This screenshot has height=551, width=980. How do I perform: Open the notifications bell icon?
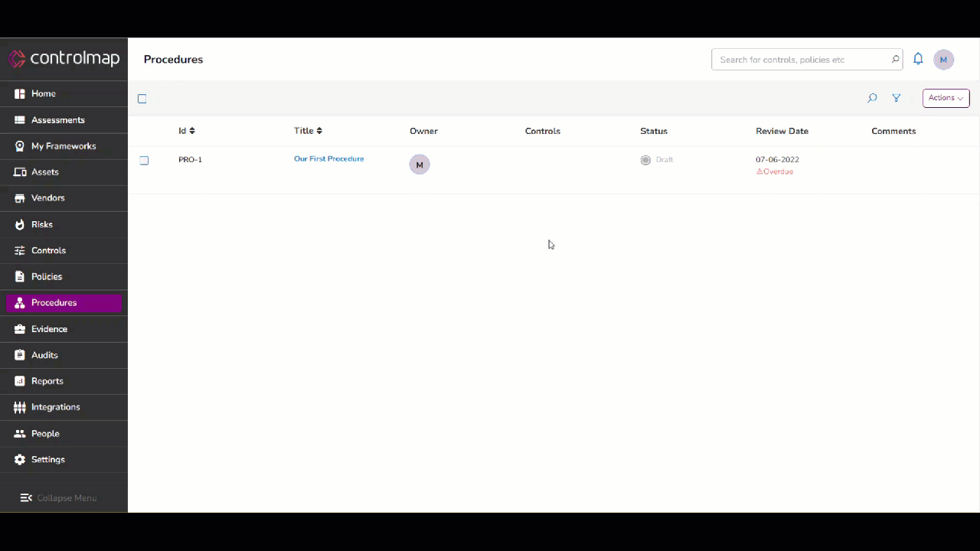click(x=918, y=59)
